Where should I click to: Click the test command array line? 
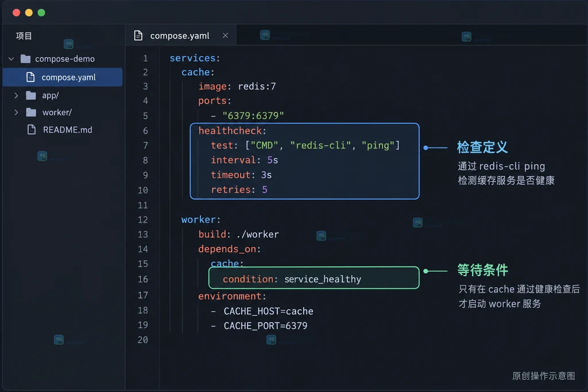click(x=305, y=145)
